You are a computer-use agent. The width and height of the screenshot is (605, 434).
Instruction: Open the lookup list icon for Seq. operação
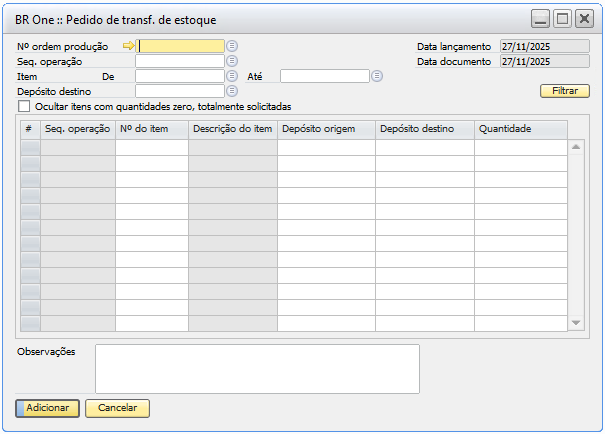click(x=232, y=61)
